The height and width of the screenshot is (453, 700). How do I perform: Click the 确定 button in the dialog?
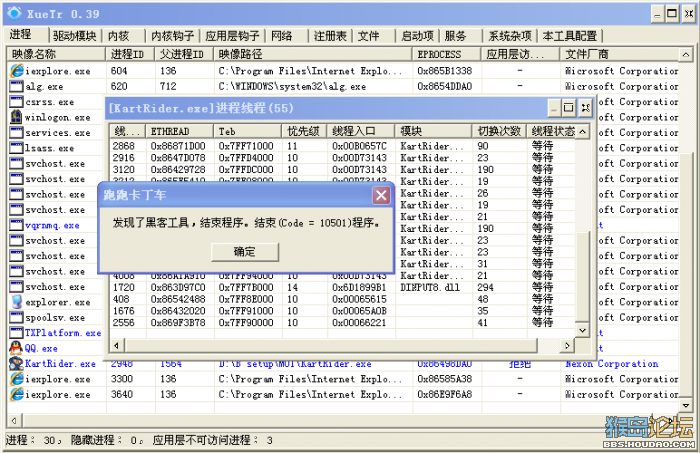[245, 252]
